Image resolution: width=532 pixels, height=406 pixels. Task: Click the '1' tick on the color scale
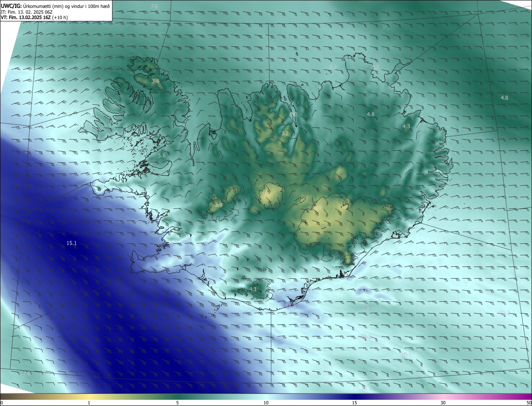pos(89,403)
